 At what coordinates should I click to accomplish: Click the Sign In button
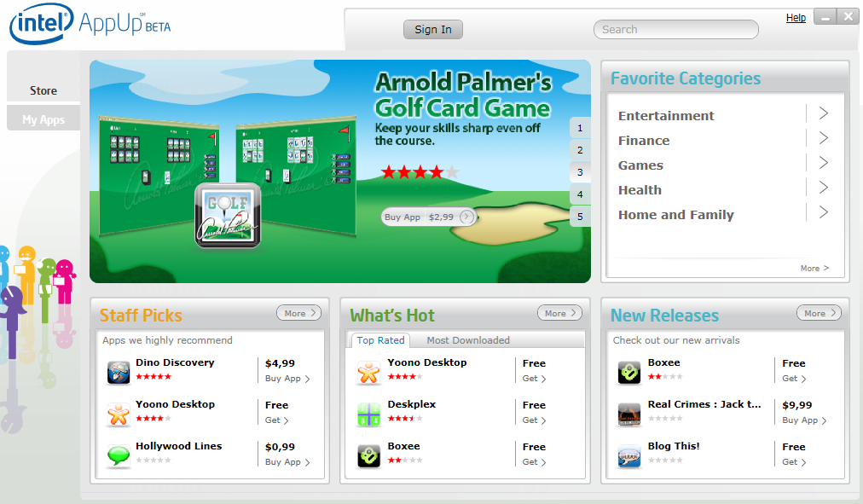click(433, 30)
